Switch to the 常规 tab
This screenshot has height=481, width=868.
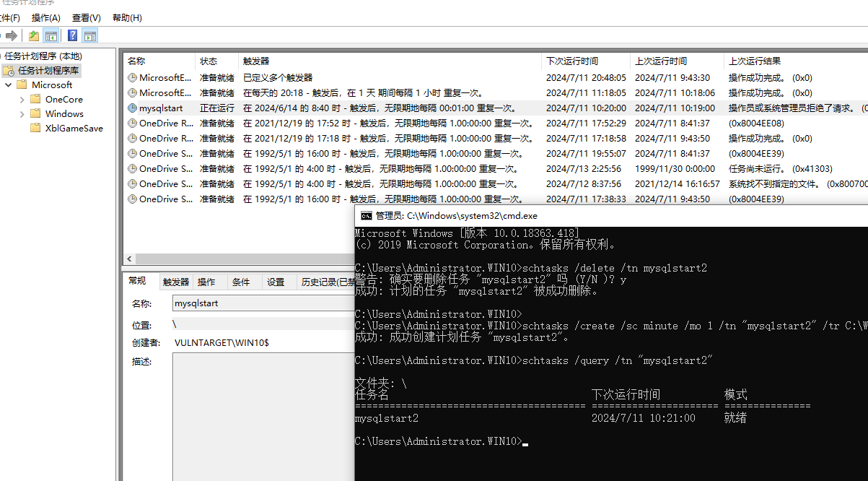click(x=137, y=281)
